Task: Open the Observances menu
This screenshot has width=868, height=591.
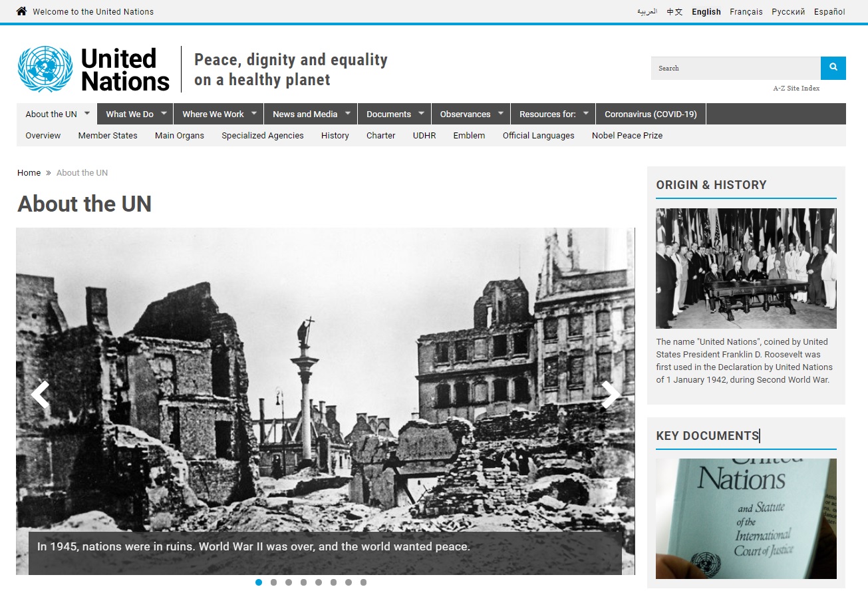Action: (x=465, y=114)
